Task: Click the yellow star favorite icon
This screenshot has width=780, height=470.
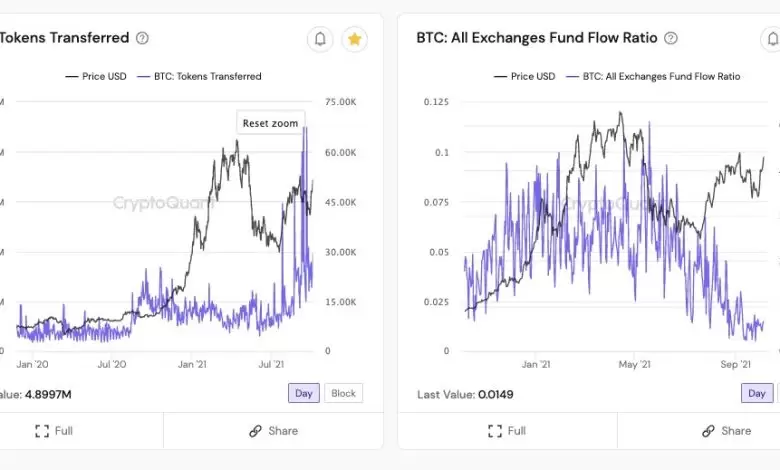Action: (354, 39)
